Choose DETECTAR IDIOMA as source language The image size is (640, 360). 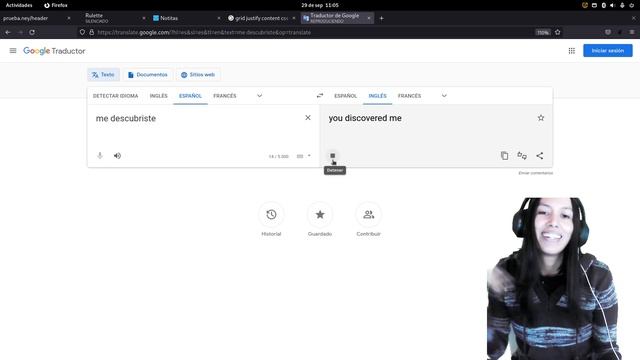coord(116,96)
